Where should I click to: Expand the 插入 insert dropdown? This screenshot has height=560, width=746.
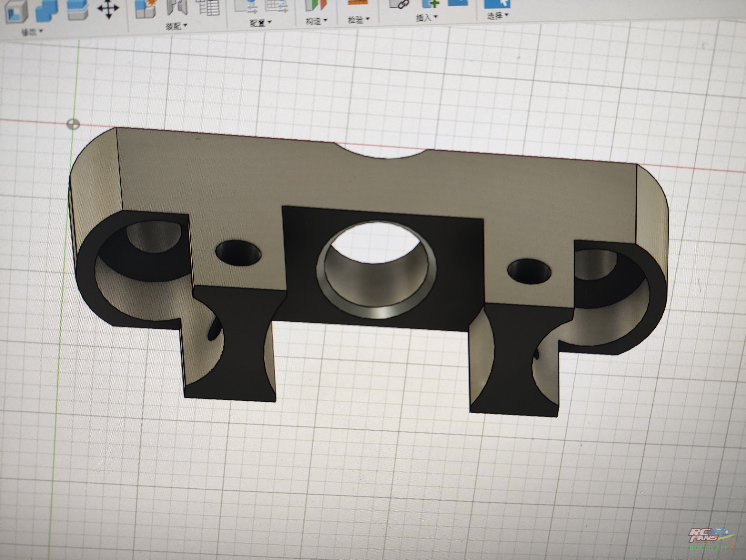click(426, 17)
